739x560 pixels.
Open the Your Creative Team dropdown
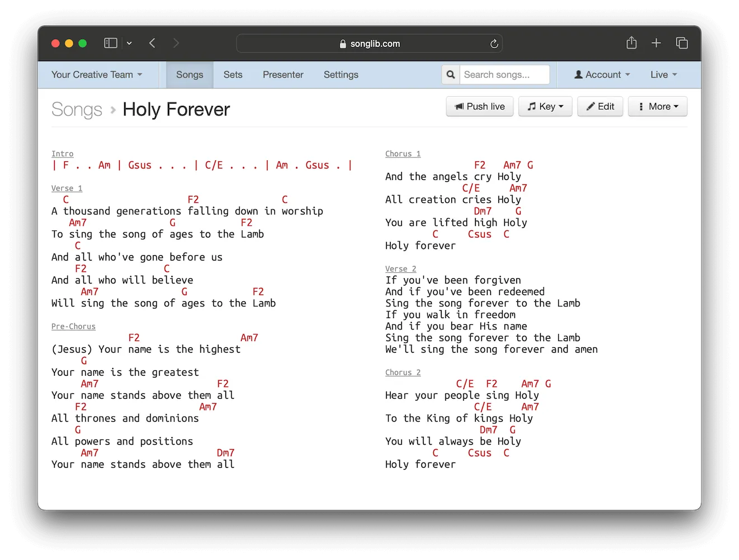pyautogui.click(x=97, y=74)
